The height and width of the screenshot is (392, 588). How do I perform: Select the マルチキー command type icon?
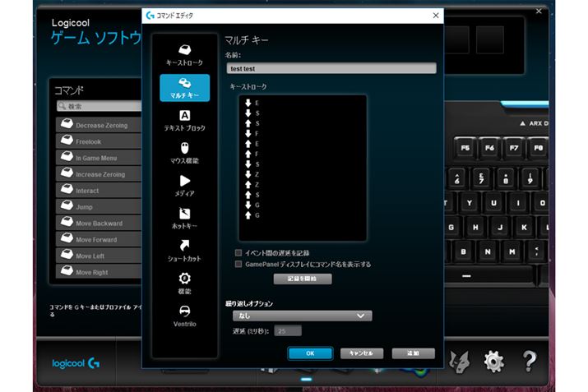pos(185,83)
